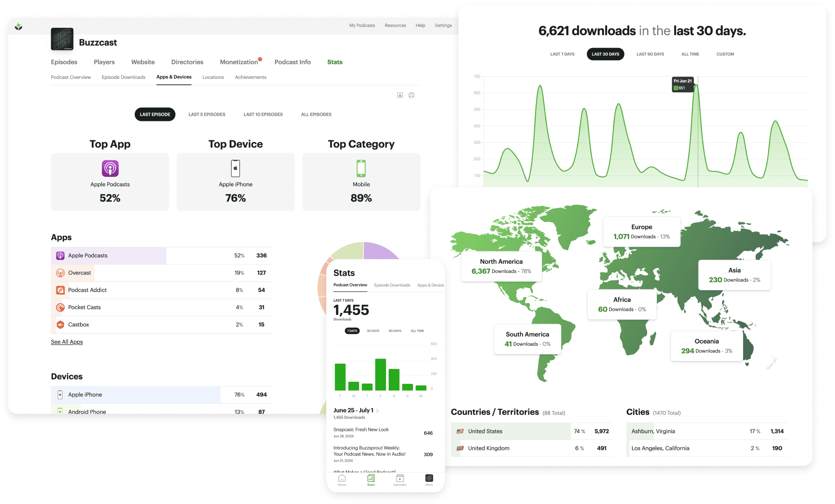This screenshot has width=835, height=504.
Task: Open the Episodes tab
Action: point(64,62)
